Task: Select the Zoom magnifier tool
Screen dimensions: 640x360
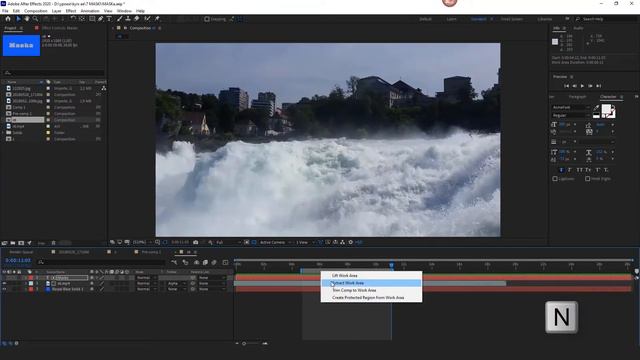Action: [36, 19]
